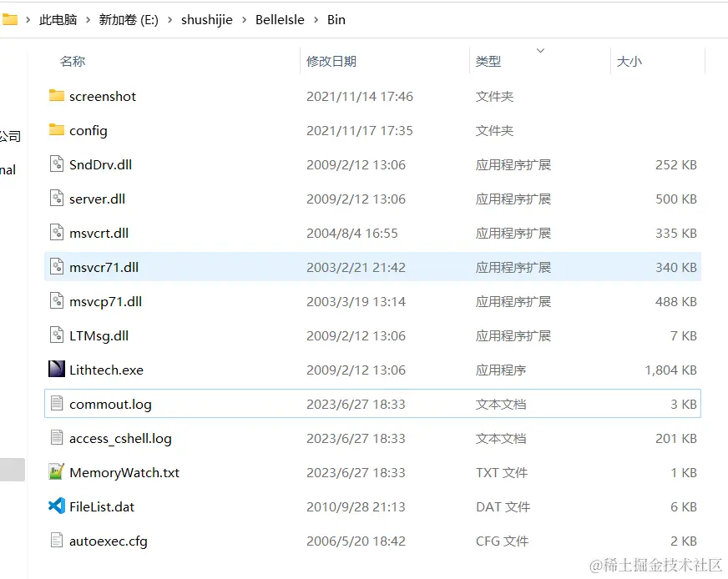Select the screenshot folder name

pos(103,97)
